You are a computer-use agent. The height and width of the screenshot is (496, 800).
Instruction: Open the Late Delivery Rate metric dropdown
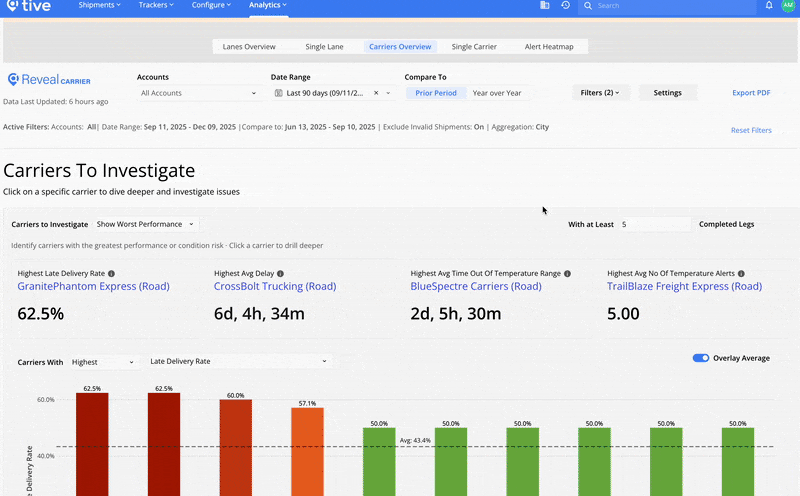click(x=238, y=361)
